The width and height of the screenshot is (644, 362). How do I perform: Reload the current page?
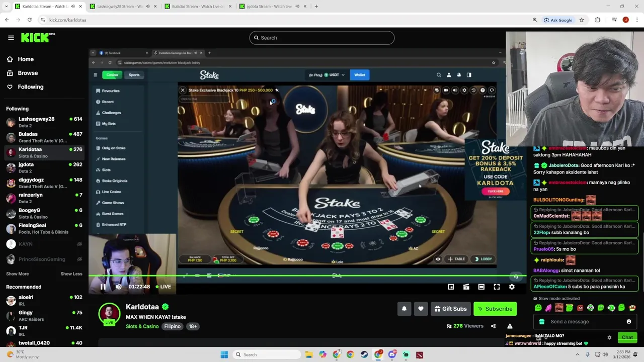tap(29, 20)
